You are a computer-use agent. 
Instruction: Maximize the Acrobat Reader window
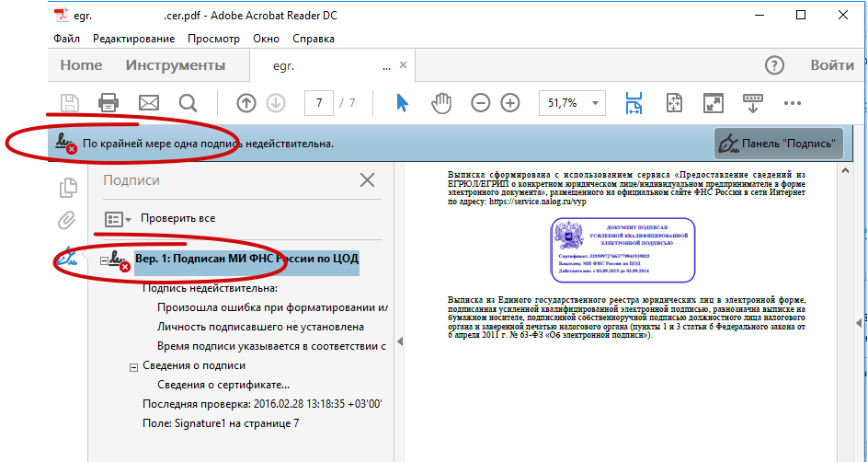tap(801, 16)
